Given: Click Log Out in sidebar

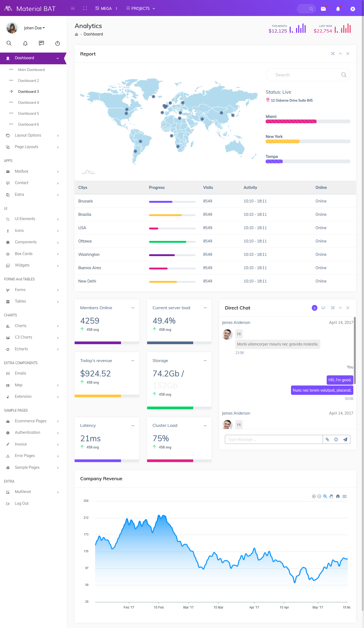Looking at the screenshot, I should (x=22, y=504).
